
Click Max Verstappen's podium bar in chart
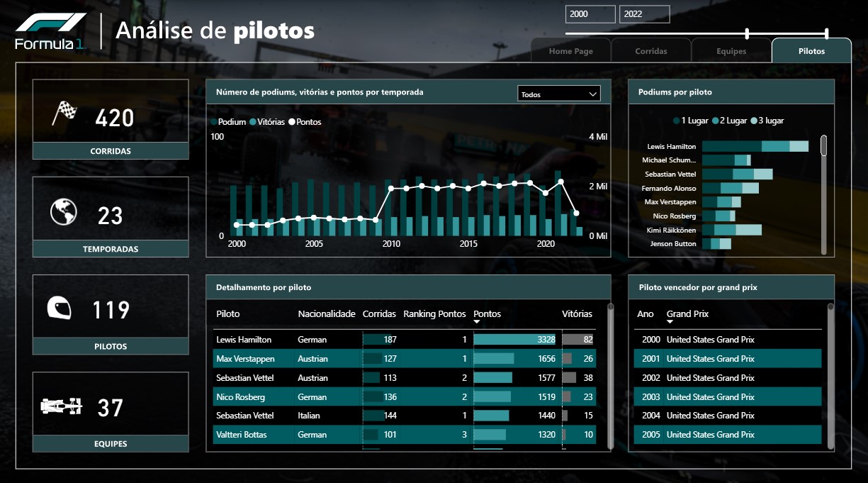(721, 202)
